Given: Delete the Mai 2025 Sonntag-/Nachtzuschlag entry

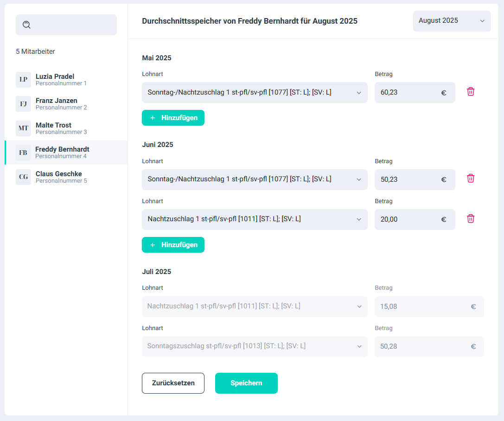Looking at the screenshot, I should coord(470,92).
